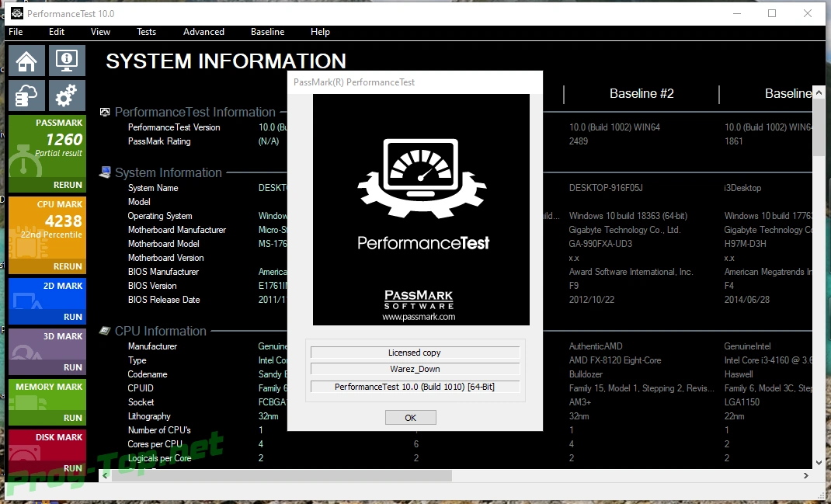The width and height of the screenshot is (831, 504).
Task: Click the SYSTEM INFORMATION page heading
Action: pyautogui.click(x=226, y=61)
